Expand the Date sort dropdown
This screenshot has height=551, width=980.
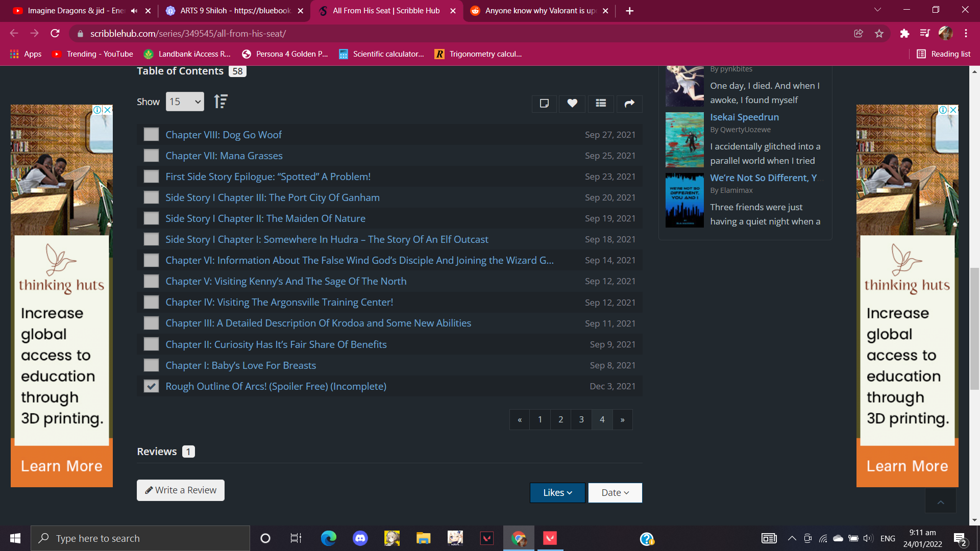pos(615,493)
